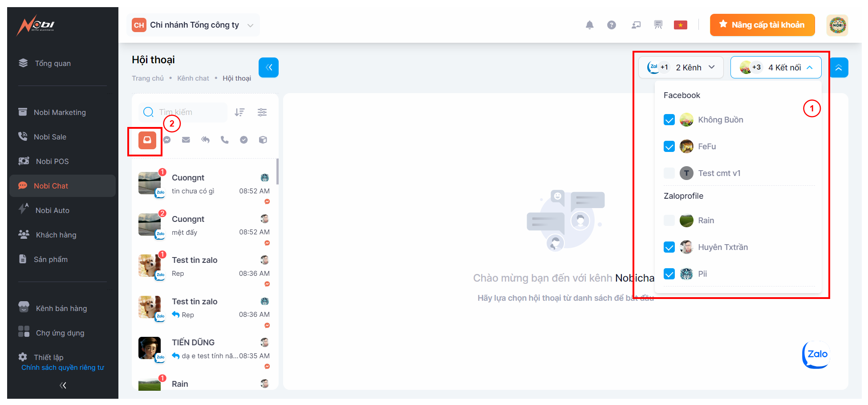The height and width of the screenshot is (405, 868).
Task: Click the sort conversations icon
Action: click(x=239, y=112)
